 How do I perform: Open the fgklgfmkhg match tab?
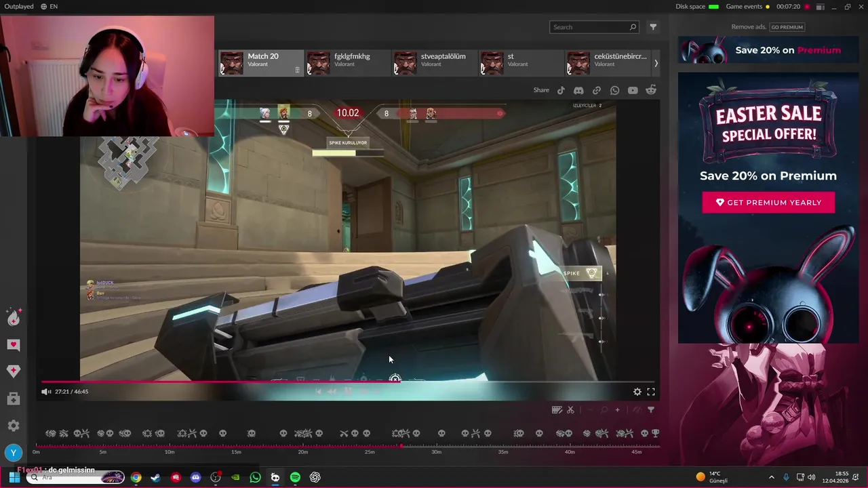pos(348,63)
